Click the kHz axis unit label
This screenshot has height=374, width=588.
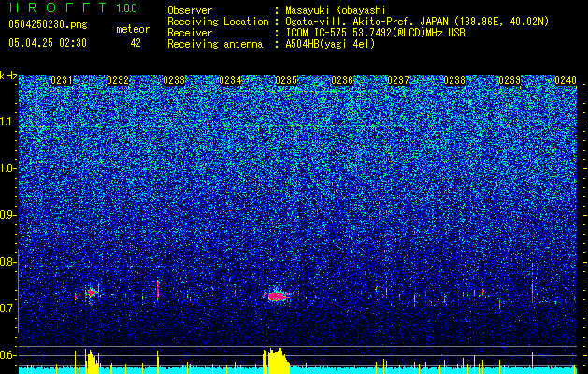point(8,76)
